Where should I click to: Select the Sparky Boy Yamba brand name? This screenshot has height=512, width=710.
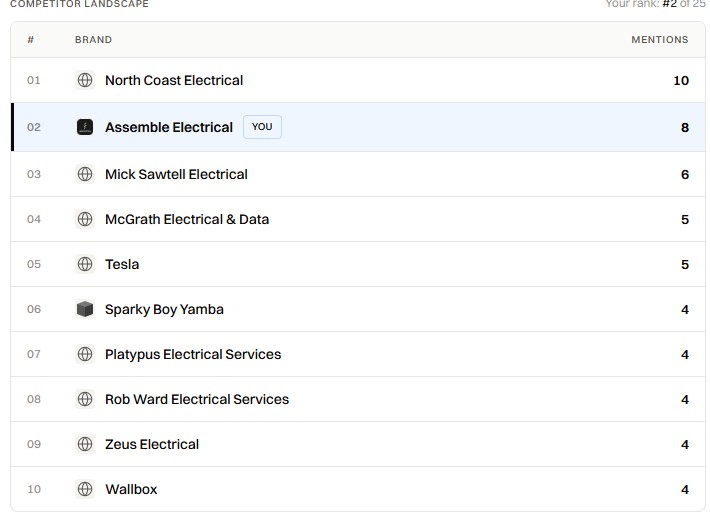164,309
